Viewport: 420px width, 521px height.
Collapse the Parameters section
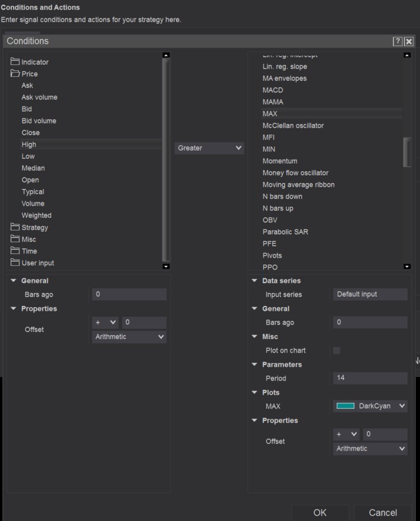(255, 364)
